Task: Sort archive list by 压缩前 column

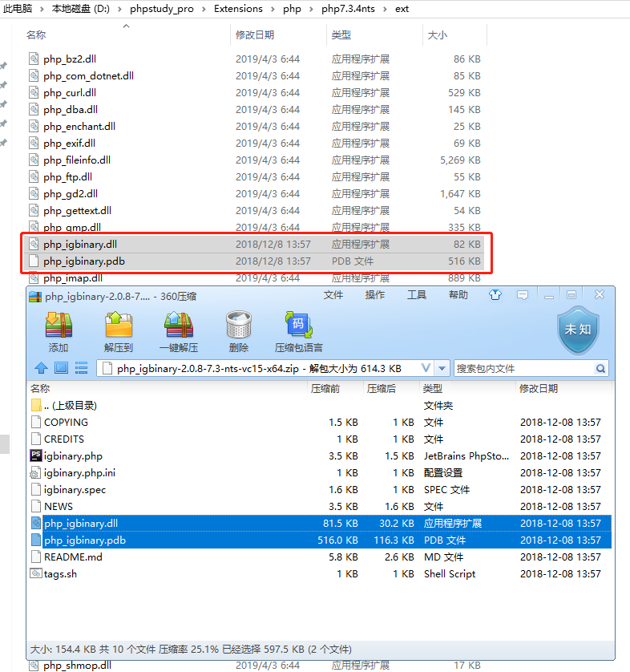Action: point(325,388)
